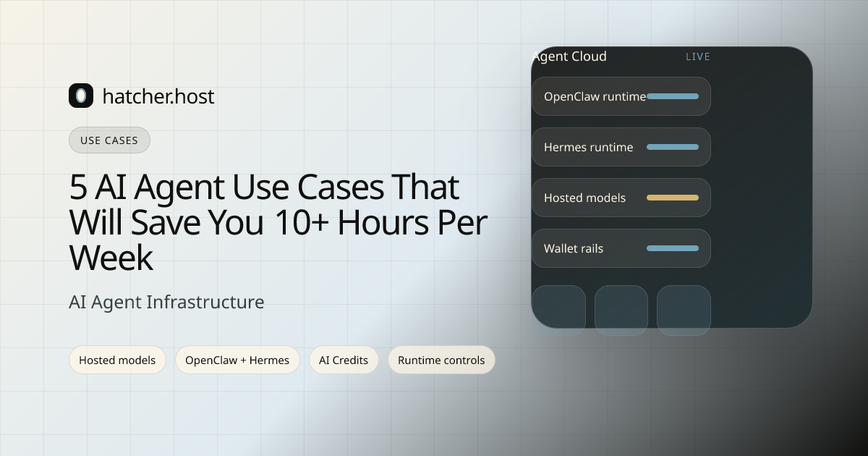Click the Hermes runtime blue status bar
The height and width of the screenshot is (456, 868).
tap(673, 147)
